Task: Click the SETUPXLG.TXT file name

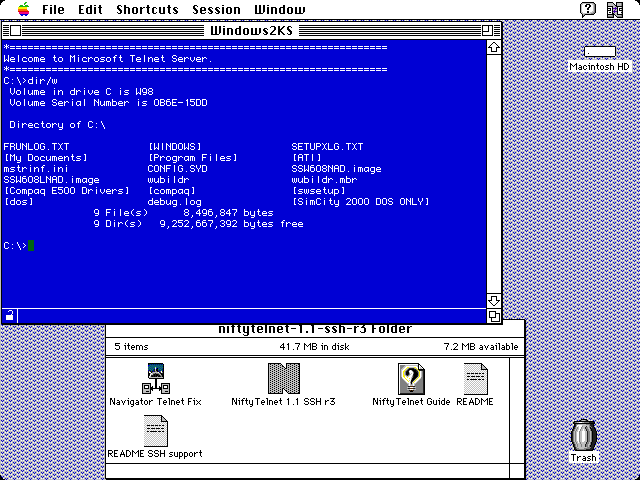Action: [x=327, y=147]
